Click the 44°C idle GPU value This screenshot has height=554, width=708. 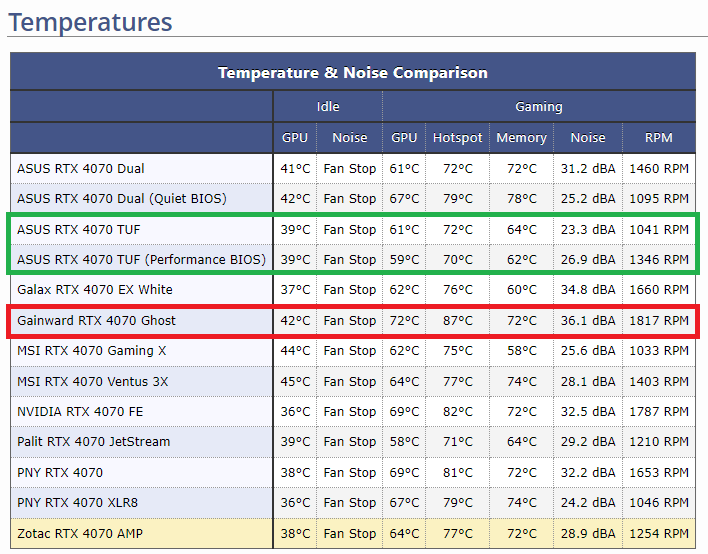295,351
